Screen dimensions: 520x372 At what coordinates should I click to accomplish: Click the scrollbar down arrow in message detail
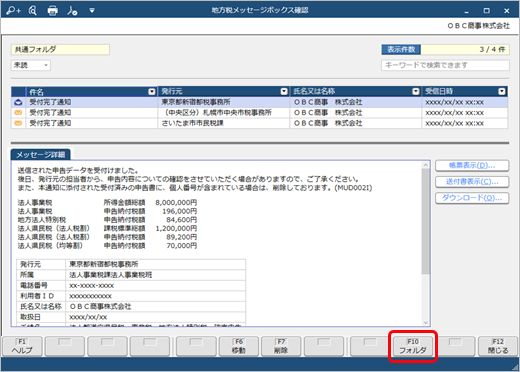(426, 322)
